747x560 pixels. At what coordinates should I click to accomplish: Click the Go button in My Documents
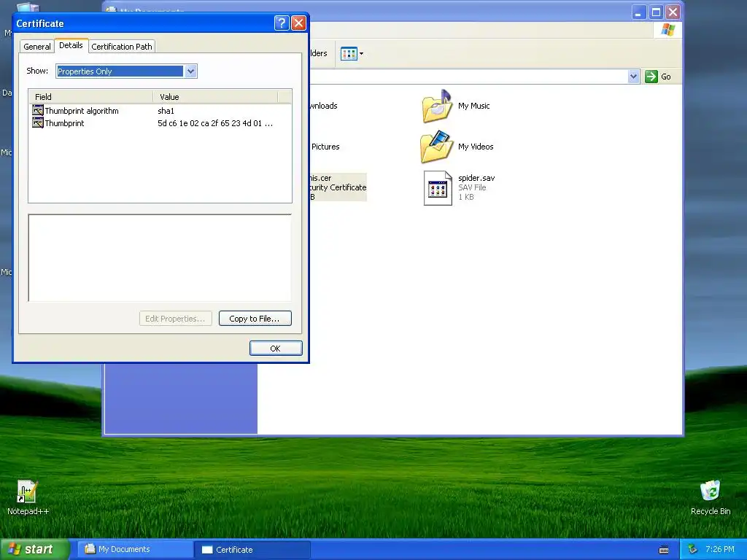[x=658, y=76]
